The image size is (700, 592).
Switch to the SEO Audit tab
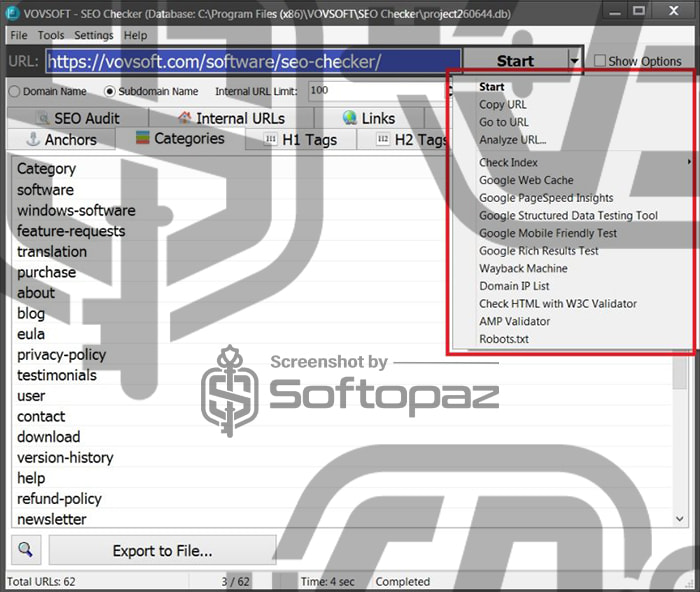(78, 118)
